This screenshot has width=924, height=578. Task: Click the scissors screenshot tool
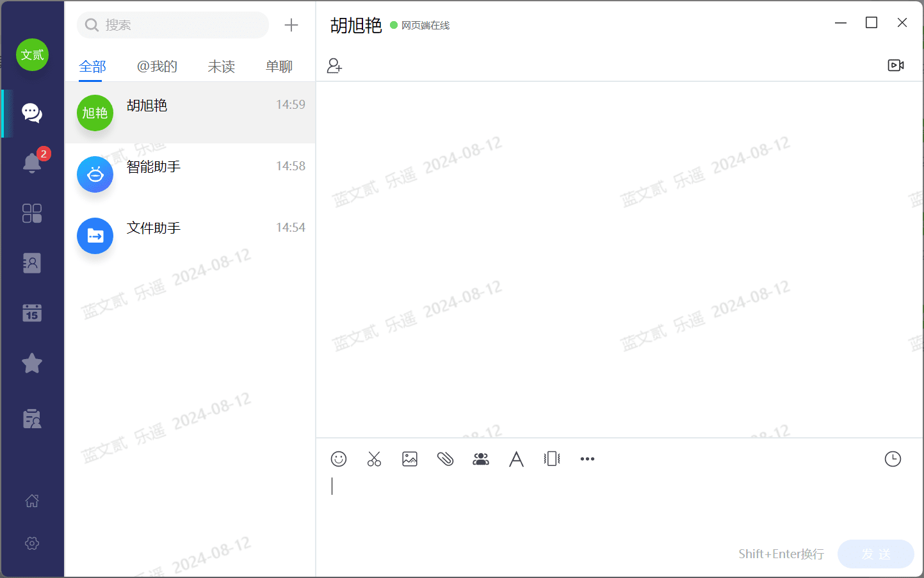[x=375, y=459]
